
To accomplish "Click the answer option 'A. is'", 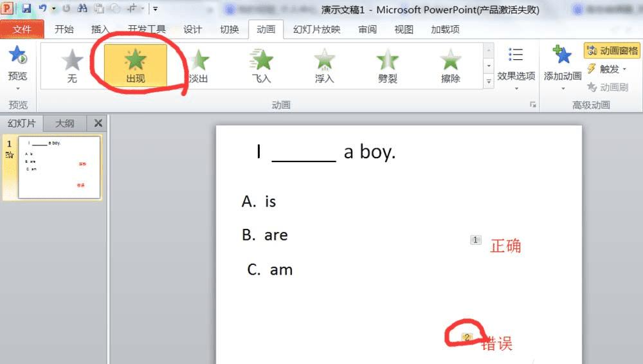I will [x=258, y=201].
